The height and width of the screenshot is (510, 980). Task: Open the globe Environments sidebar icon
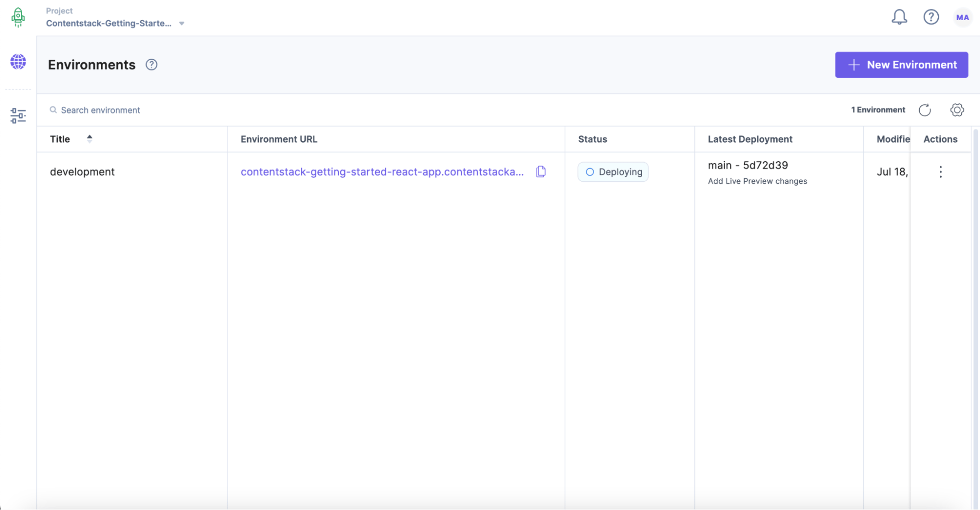18,61
